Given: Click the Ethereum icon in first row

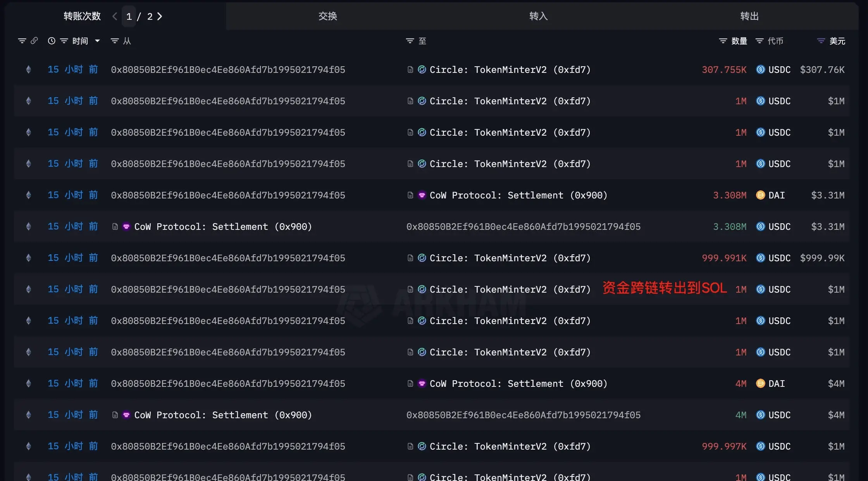Looking at the screenshot, I should 28,70.
